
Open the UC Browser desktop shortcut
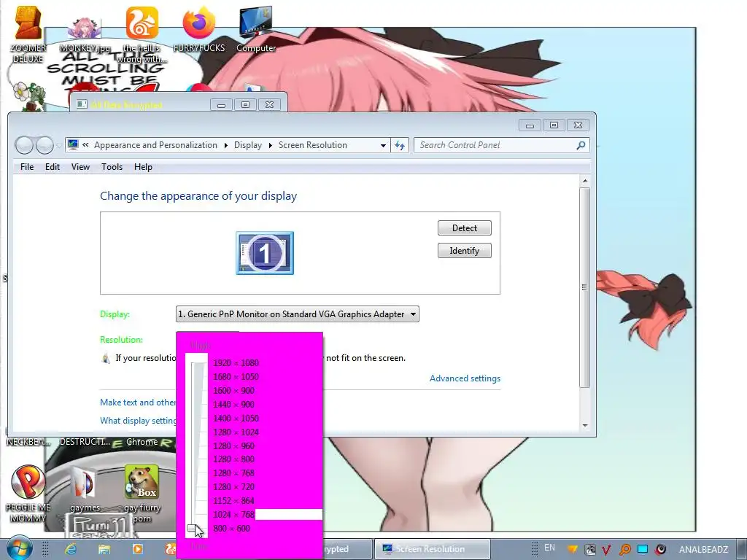[x=142, y=34]
